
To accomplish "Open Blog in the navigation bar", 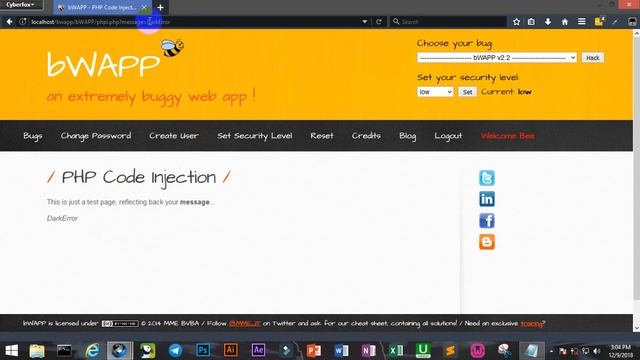I will click(x=408, y=136).
